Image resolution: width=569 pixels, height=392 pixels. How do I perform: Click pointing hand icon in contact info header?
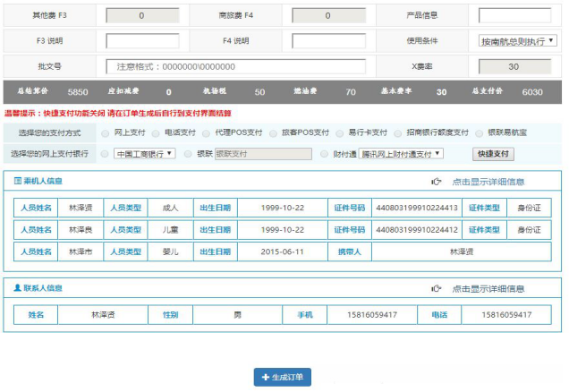tap(437, 288)
